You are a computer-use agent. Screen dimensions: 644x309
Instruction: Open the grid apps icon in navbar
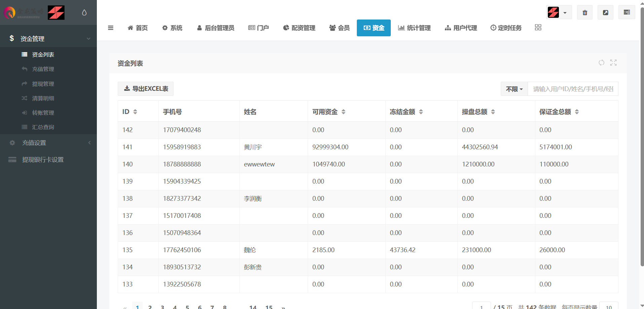point(538,28)
